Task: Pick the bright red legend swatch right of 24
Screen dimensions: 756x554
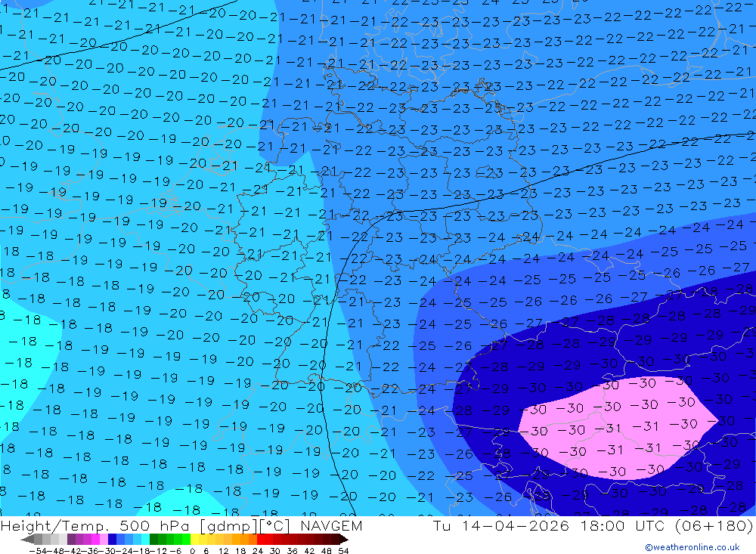Action: click(261, 540)
